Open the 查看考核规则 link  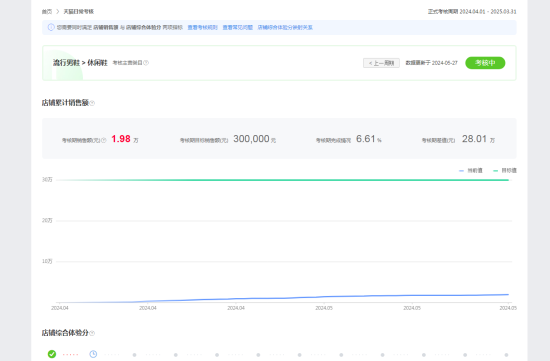202,27
